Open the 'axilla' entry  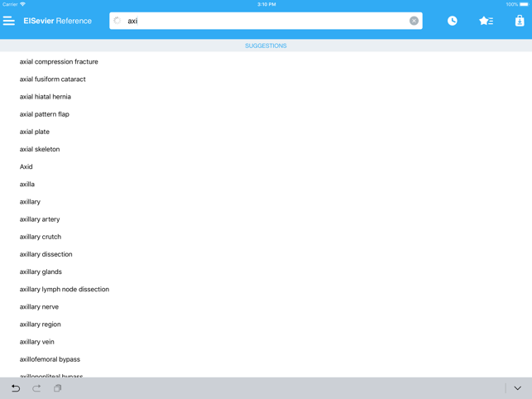pyautogui.click(x=27, y=185)
